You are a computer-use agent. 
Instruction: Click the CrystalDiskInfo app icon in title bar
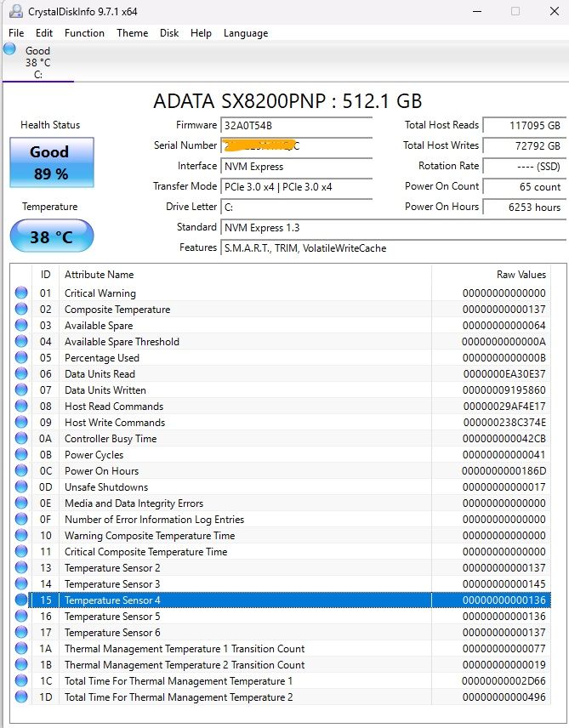click(x=16, y=11)
